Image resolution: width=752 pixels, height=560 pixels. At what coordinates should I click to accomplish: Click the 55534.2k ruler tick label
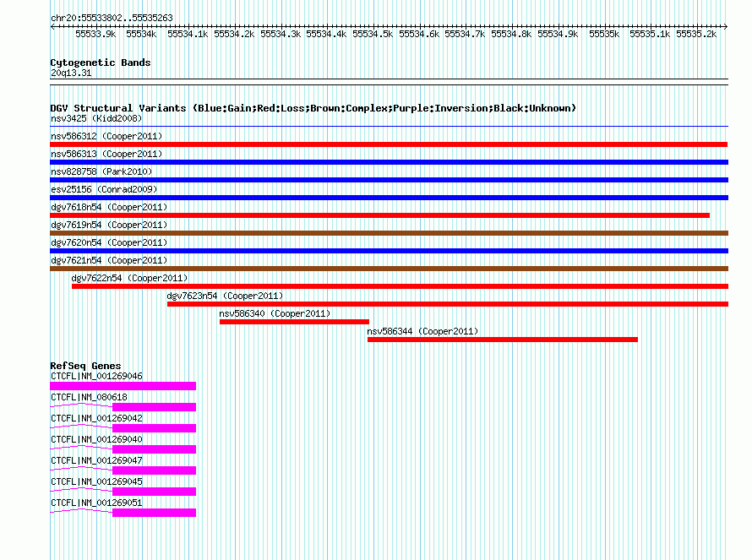234,34
